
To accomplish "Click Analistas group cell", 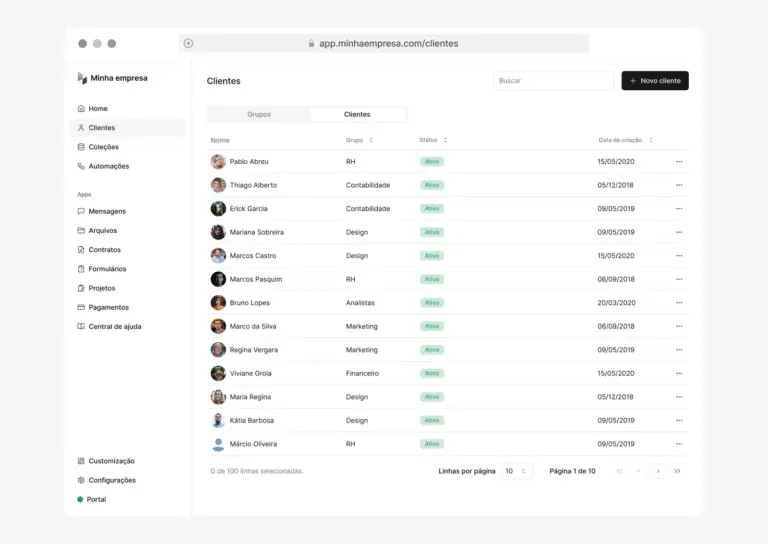I will point(360,303).
